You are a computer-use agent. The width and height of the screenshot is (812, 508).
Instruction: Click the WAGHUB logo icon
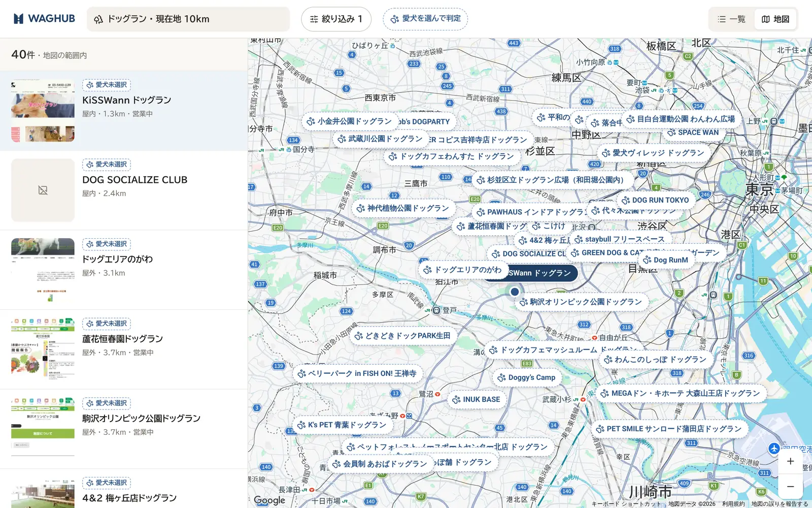point(18,19)
